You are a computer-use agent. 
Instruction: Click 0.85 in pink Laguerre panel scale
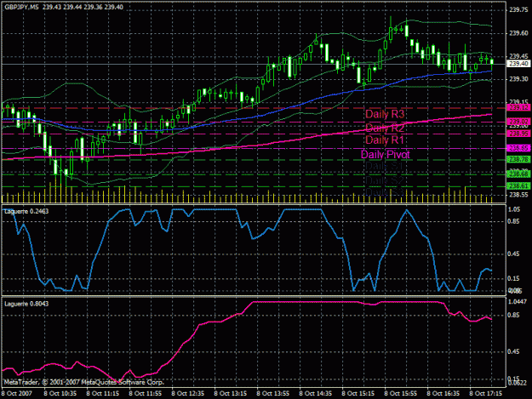[514, 316]
